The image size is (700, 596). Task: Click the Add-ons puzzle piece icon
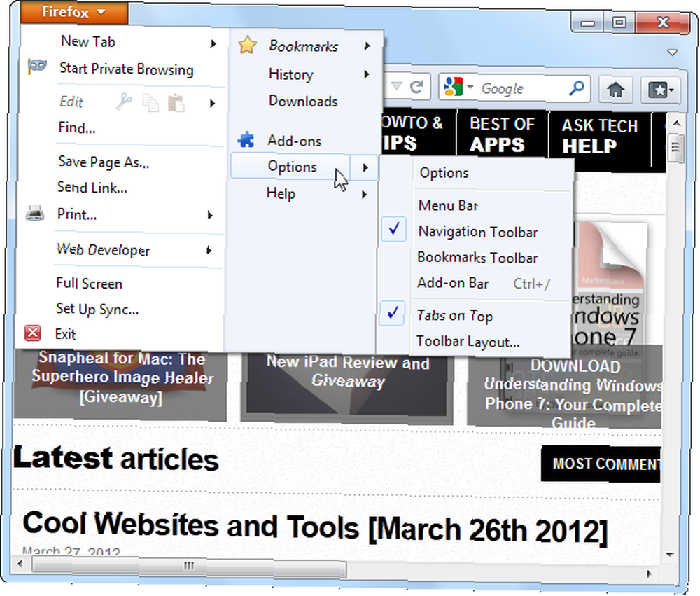[x=246, y=140]
